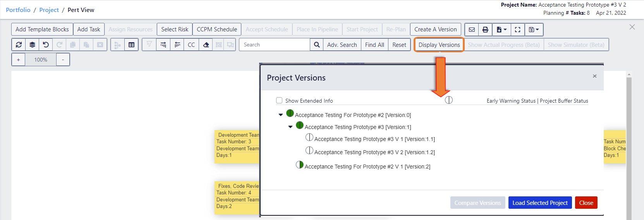The width and height of the screenshot is (644, 220).
Task: Click the undo arrow icon
Action: [x=46, y=45]
